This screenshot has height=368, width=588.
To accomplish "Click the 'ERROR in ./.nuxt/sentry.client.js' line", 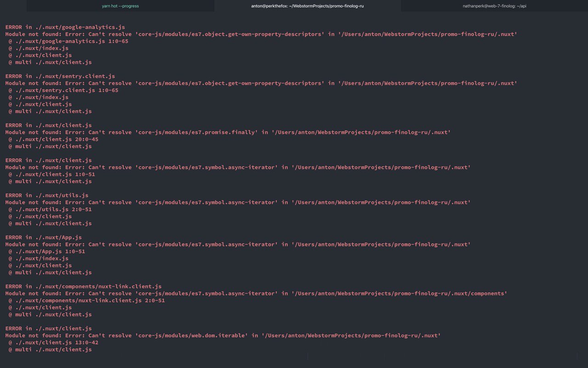I will pyautogui.click(x=60, y=76).
